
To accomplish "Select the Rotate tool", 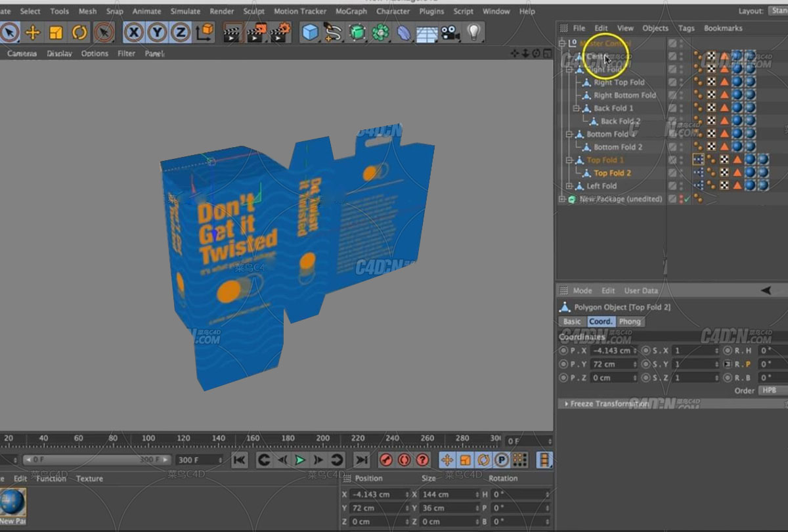I will 79,32.
